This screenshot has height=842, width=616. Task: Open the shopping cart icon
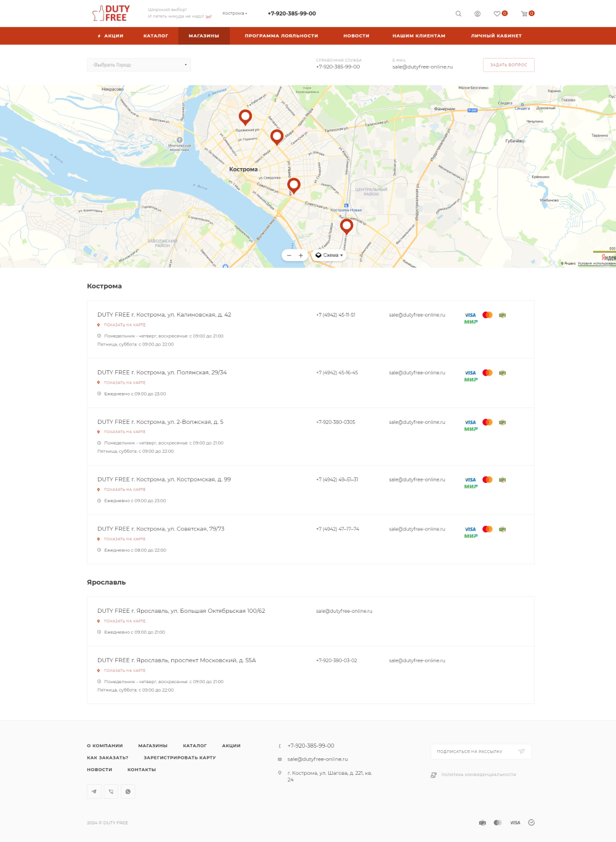tap(524, 14)
